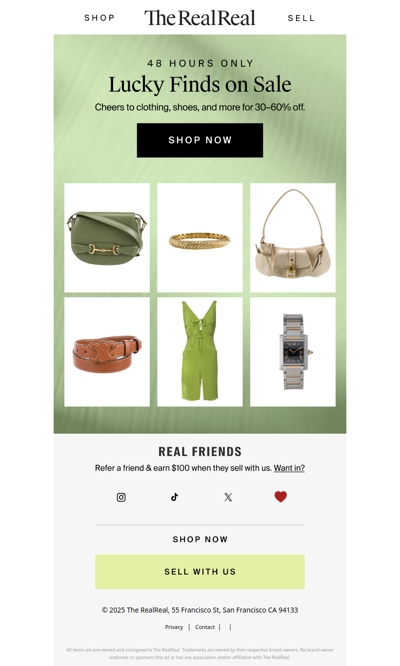View the brown leather belt thumbnail
The image size is (400, 666).
[x=107, y=352]
